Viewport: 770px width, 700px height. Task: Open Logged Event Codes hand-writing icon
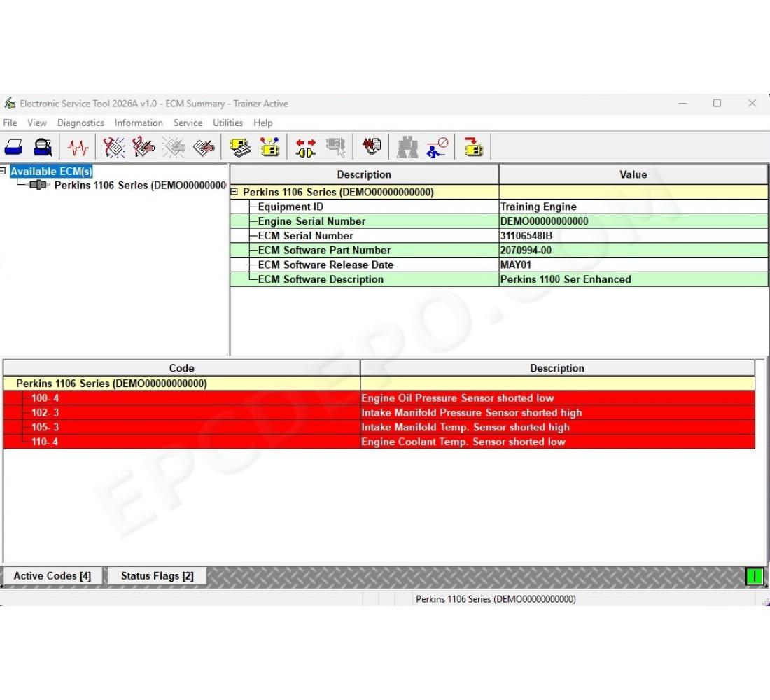coord(204,147)
